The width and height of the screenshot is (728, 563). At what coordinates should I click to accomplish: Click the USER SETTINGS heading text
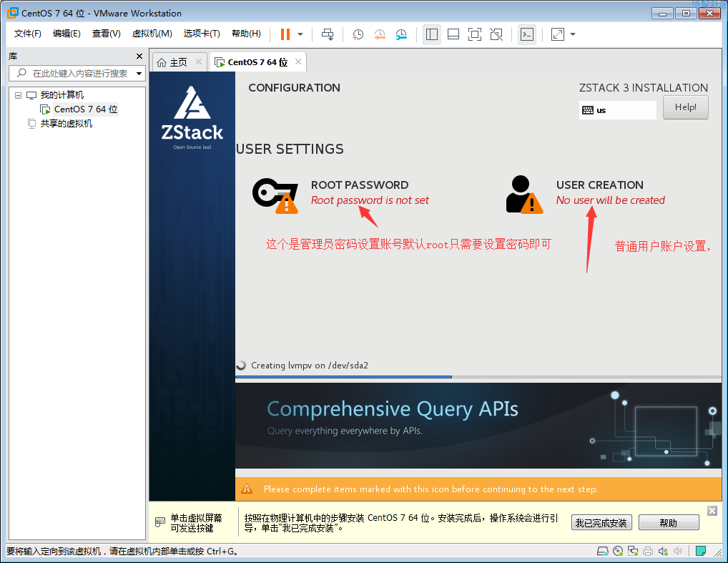click(290, 149)
